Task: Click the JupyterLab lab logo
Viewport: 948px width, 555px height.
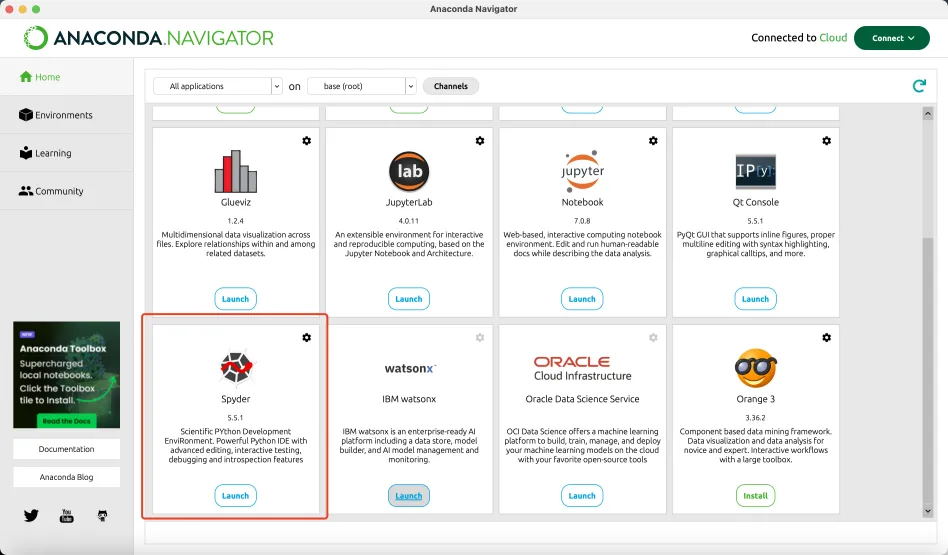Action: 409,171
